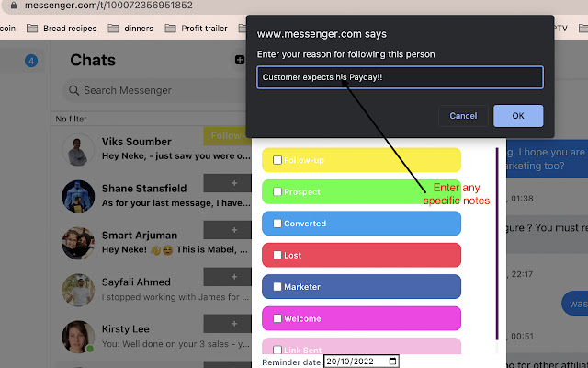The width and height of the screenshot is (588, 368).
Task: Select the yellow Follow-up tag label
Action: [x=361, y=160]
